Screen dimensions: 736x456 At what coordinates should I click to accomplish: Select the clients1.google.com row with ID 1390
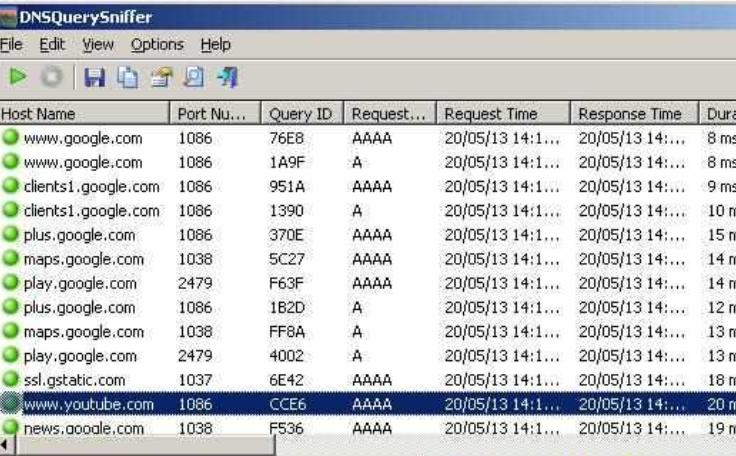pos(368,210)
